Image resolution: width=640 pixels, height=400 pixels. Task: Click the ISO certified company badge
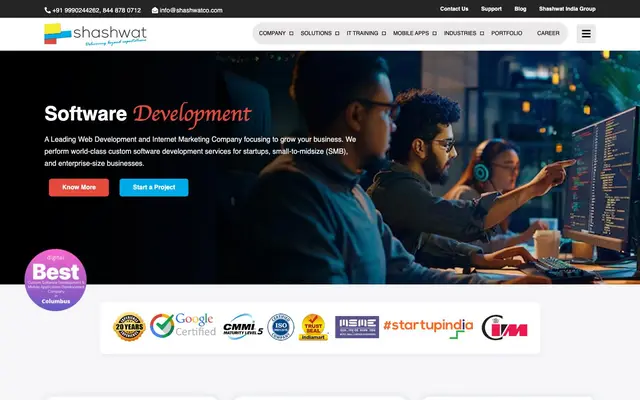(x=281, y=327)
